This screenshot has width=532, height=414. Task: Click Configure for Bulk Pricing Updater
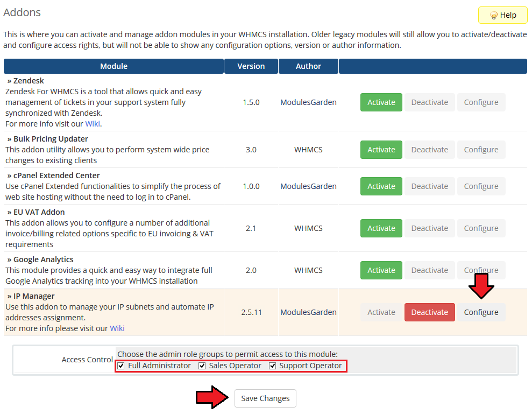(481, 150)
